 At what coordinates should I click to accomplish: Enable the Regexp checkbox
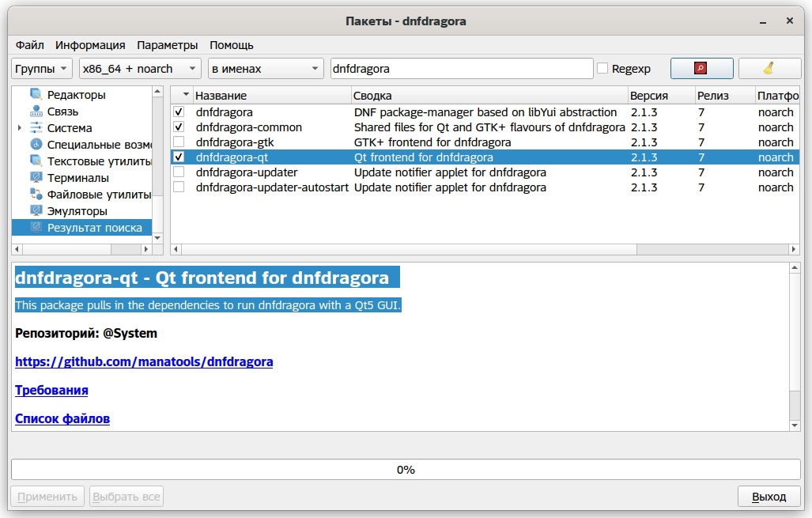point(602,68)
